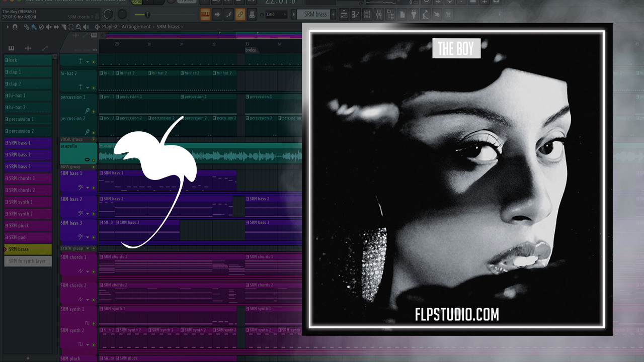Toggle the link multi-controller button
The width and height of the screenshot is (644, 362).
[x=240, y=14]
